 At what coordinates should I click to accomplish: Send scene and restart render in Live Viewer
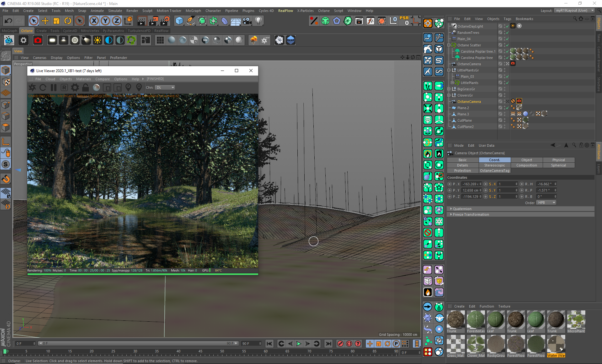pos(32,87)
